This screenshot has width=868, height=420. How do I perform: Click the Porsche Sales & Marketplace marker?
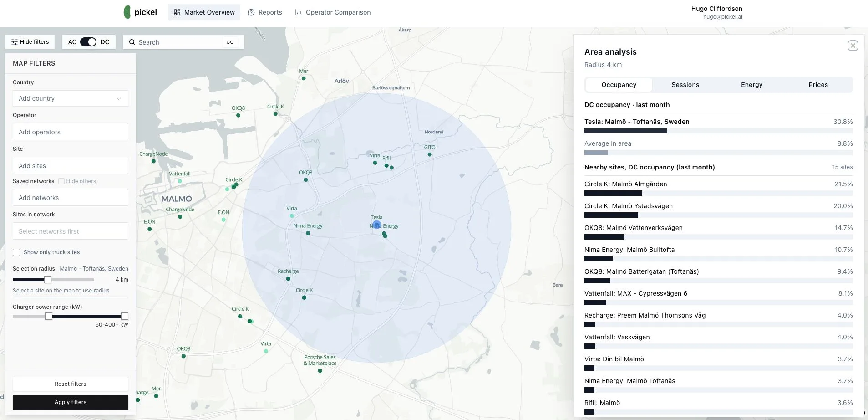point(320,371)
